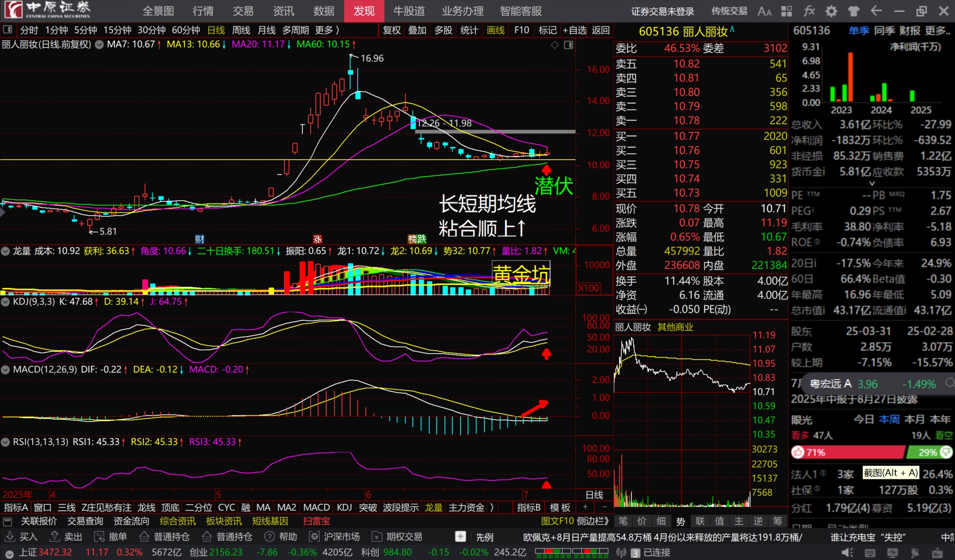Open 期权交易 options trading icon
Viewport: 955px width, 560px height.
pyautogui.click(x=377, y=537)
